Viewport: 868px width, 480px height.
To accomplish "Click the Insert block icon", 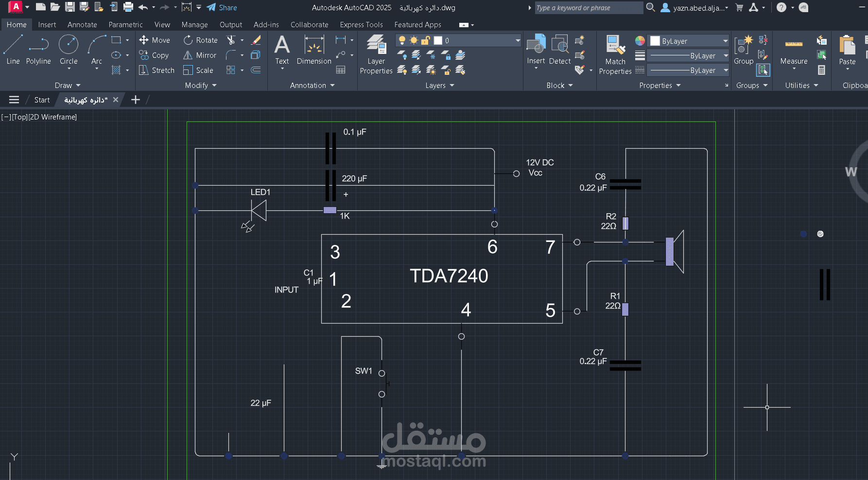I will pyautogui.click(x=536, y=49).
